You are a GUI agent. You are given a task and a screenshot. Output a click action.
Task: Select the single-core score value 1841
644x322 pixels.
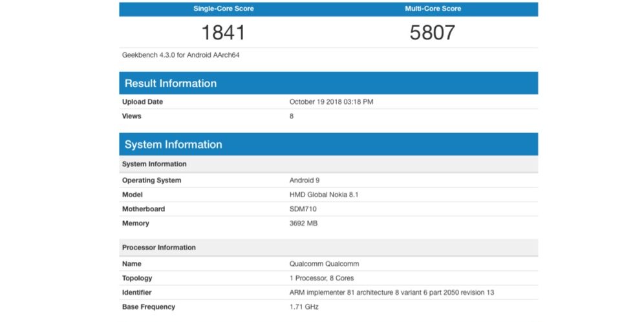(224, 32)
